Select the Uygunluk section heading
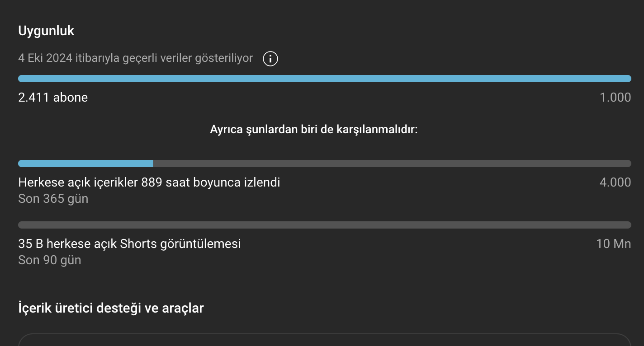Viewport: 644px width, 346px height. tap(46, 31)
